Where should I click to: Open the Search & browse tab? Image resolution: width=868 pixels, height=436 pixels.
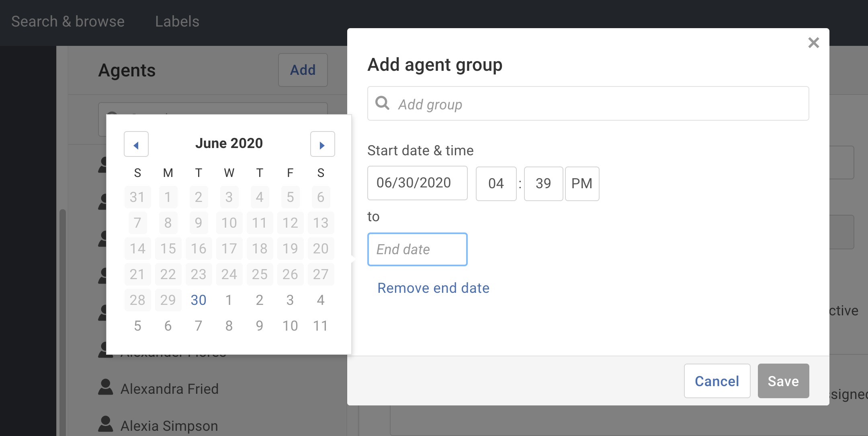coord(68,21)
